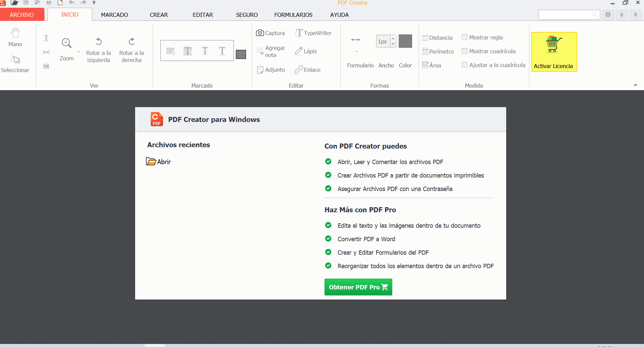Check Ajustar a la cuadrícula
Image resolution: width=644 pixels, height=347 pixels.
click(x=464, y=65)
